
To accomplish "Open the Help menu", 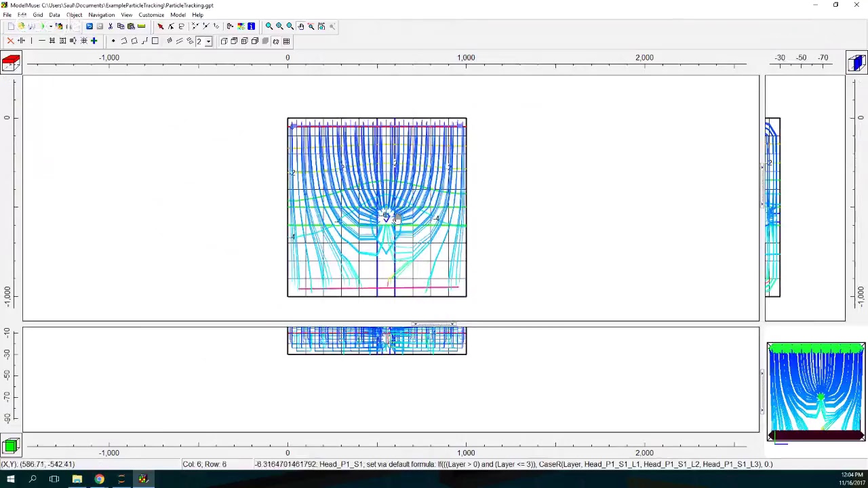I will point(197,15).
